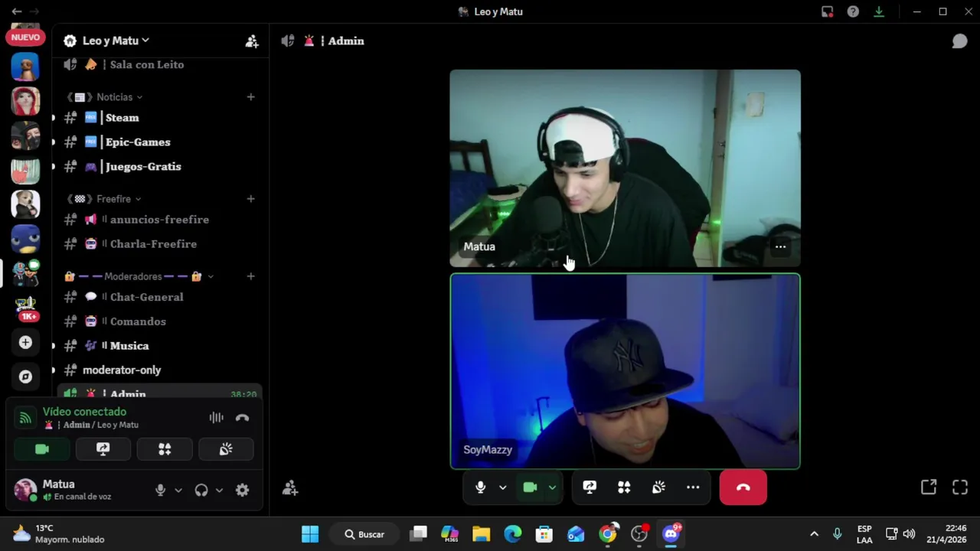Open the weather widget showing 13°C
The image size is (980, 551).
click(59, 533)
